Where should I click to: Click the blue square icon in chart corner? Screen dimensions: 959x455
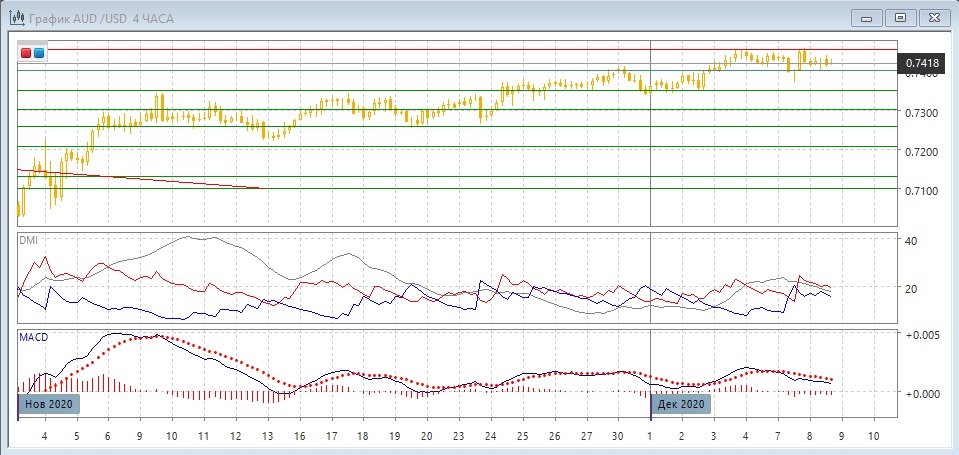[x=39, y=52]
